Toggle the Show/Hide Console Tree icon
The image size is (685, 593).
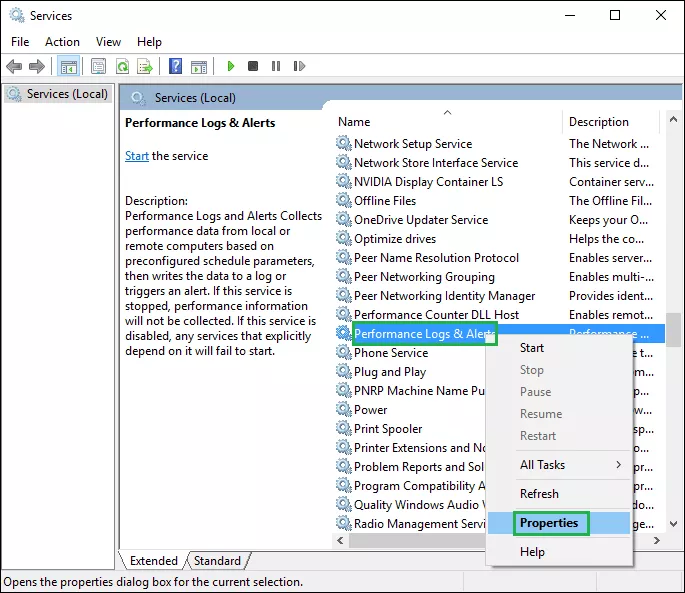[x=69, y=66]
